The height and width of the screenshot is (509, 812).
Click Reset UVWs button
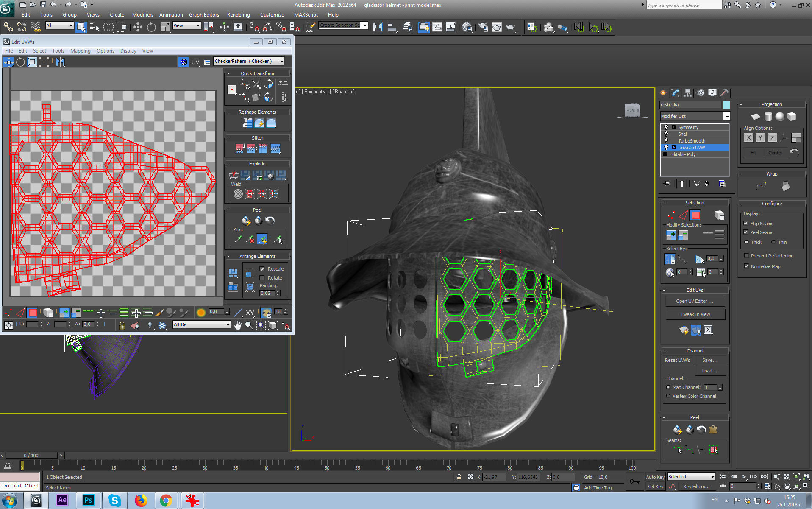(677, 360)
